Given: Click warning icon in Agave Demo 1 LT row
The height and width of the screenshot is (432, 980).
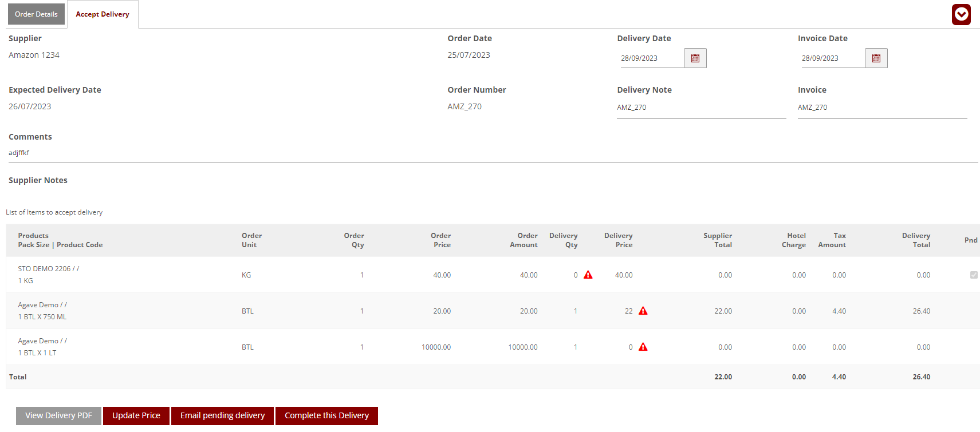Looking at the screenshot, I should coord(643,347).
